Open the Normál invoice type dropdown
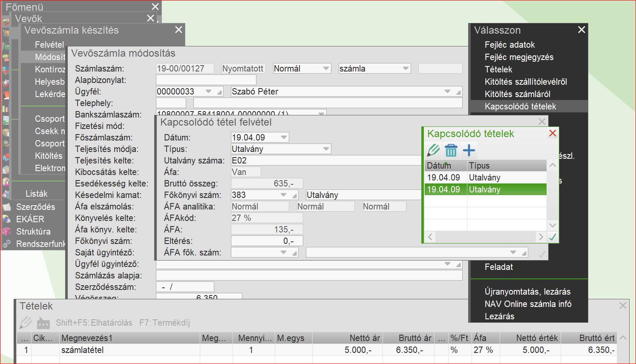636x364 pixels. tap(326, 69)
